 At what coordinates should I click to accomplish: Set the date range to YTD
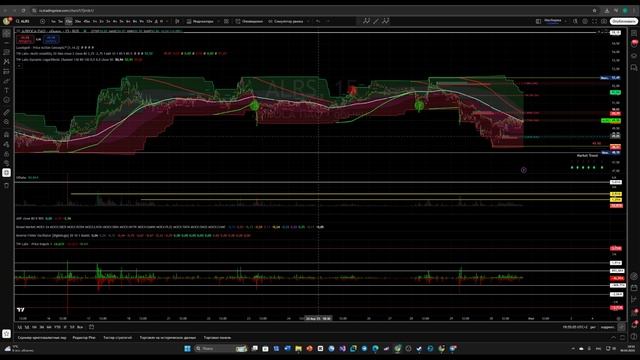pos(57,327)
